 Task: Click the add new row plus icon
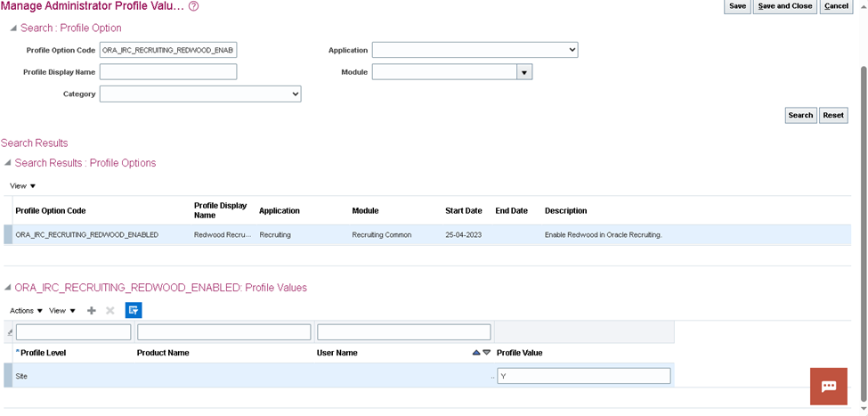point(91,310)
